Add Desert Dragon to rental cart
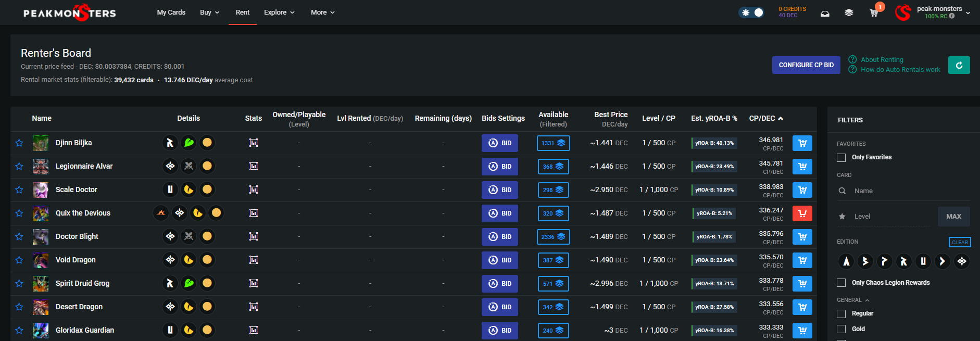 [x=802, y=307]
